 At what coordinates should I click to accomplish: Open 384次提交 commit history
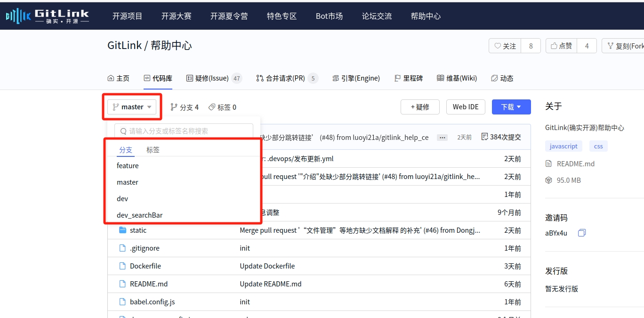click(x=501, y=137)
